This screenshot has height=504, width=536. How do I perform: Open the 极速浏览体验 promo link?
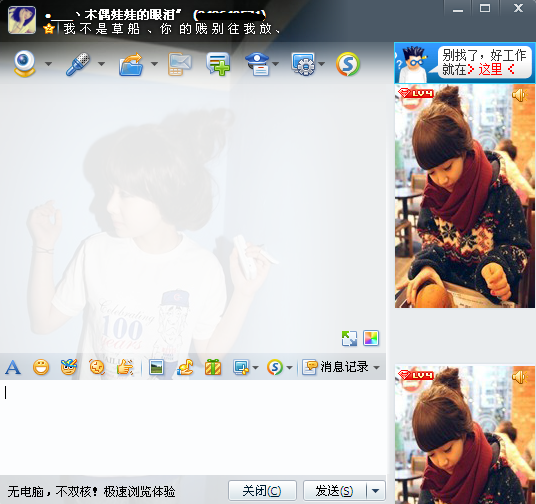pos(139,492)
